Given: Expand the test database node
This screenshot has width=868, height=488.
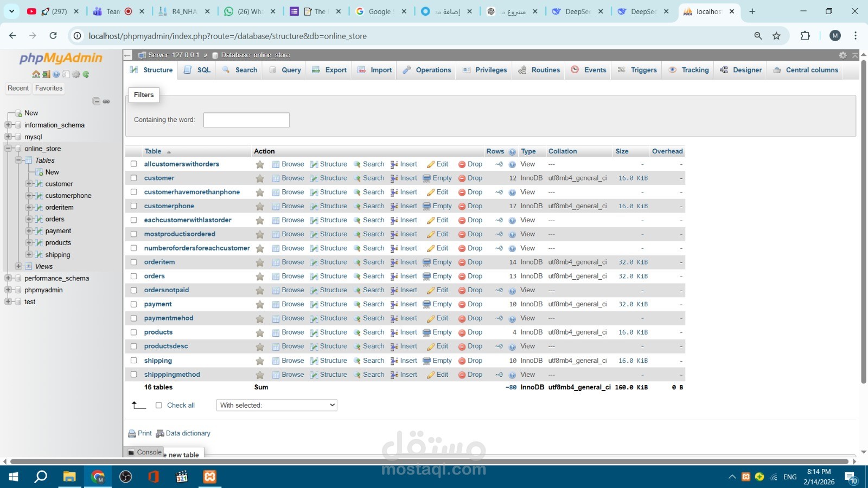Looking at the screenshot, I should point(8,302).
